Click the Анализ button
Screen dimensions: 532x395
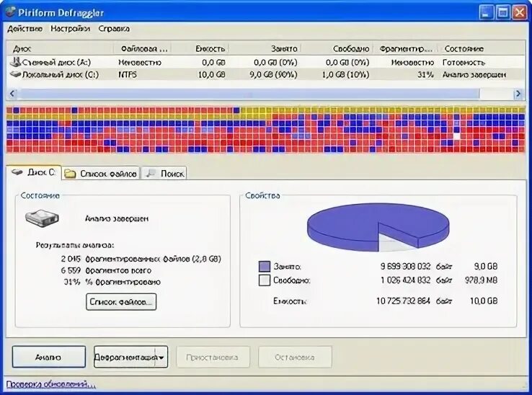48,357
